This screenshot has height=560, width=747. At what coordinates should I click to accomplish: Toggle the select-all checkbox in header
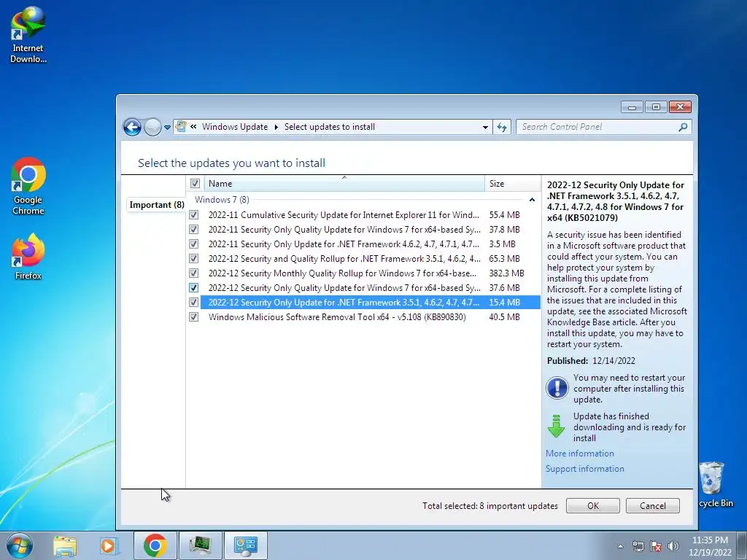point(195,183)
